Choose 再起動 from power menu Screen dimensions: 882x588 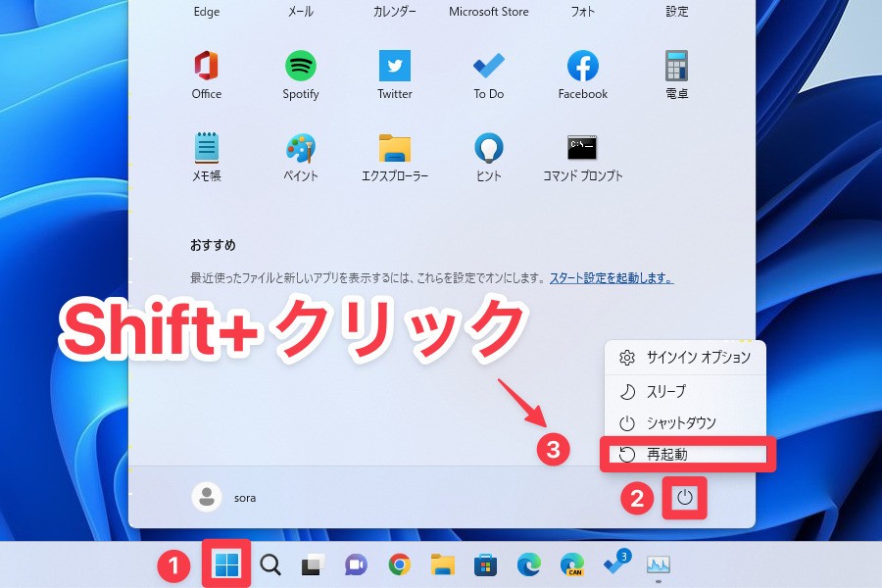click(687, 454)
